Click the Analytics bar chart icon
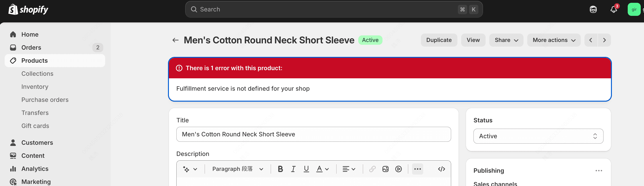 click(13, 169)
